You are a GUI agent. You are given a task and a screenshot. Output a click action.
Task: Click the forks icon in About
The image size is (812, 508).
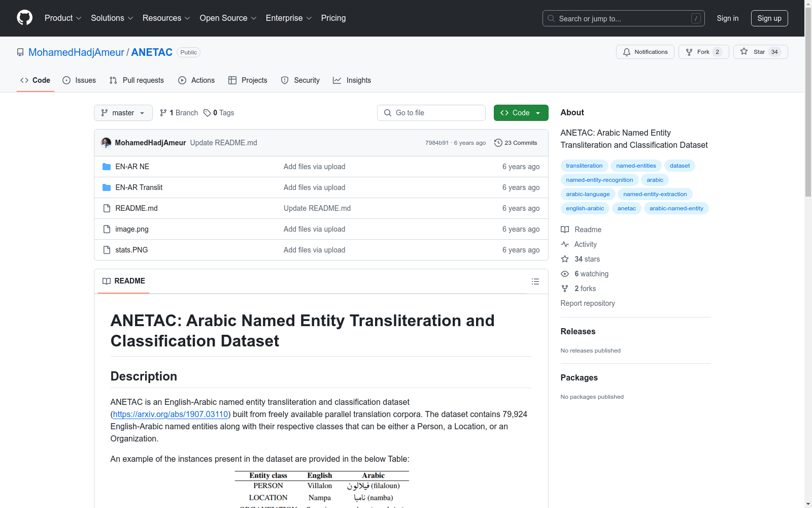565,289
